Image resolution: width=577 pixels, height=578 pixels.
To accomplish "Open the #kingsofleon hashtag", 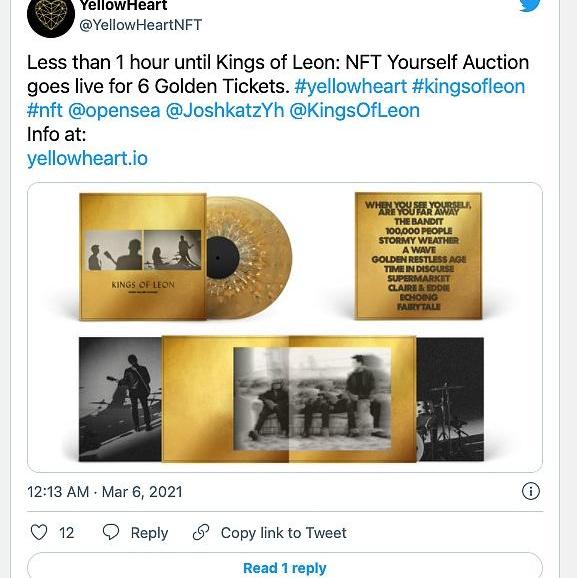I will click(468, 86).
